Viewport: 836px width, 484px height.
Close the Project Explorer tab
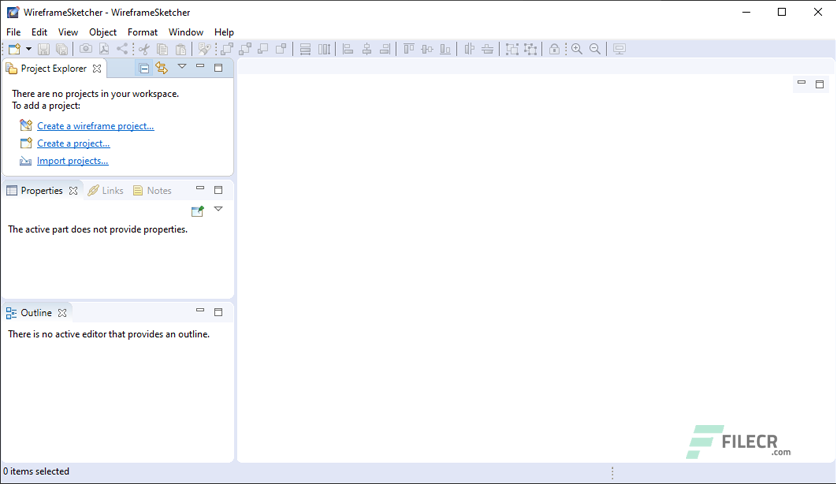[x=97, y=68]
